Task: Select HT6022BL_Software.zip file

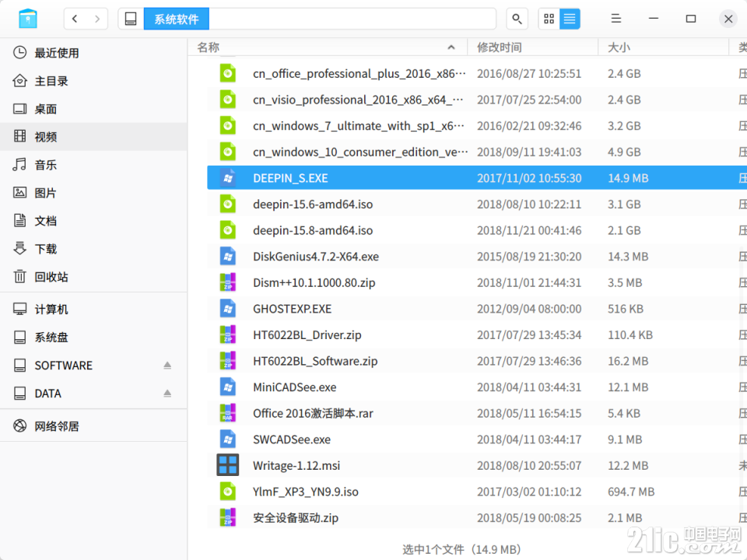Action: [x=477, y=362]
